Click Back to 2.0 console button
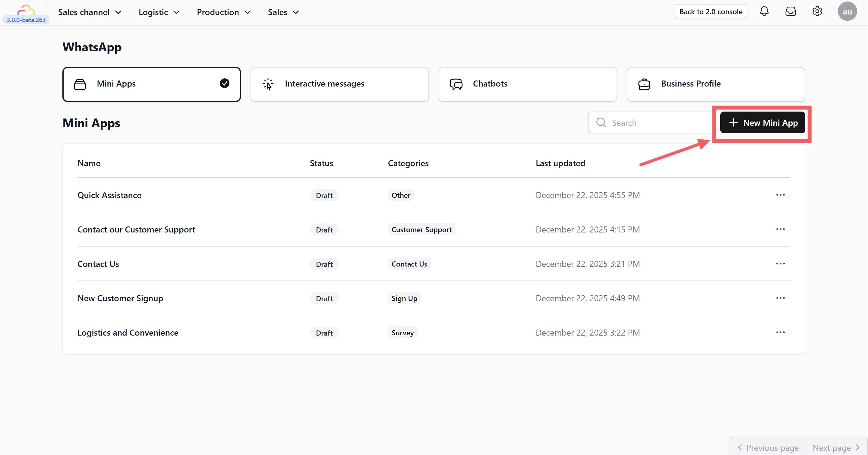The width and height of the screenshot is (868, 455). pos(711,11)
